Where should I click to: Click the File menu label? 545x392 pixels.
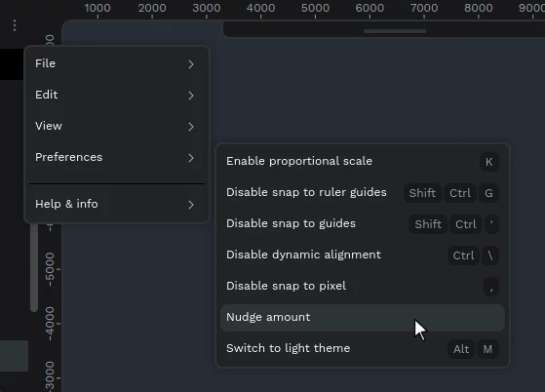[45, 63]
